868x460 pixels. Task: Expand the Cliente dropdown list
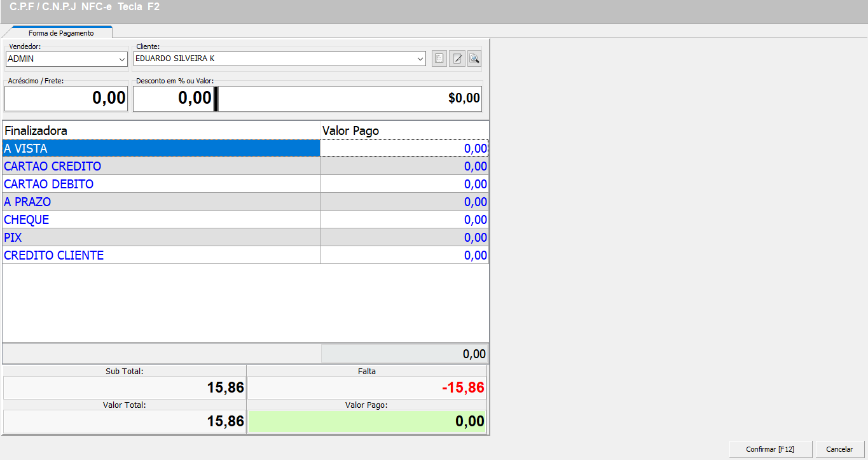click(420, 59)
